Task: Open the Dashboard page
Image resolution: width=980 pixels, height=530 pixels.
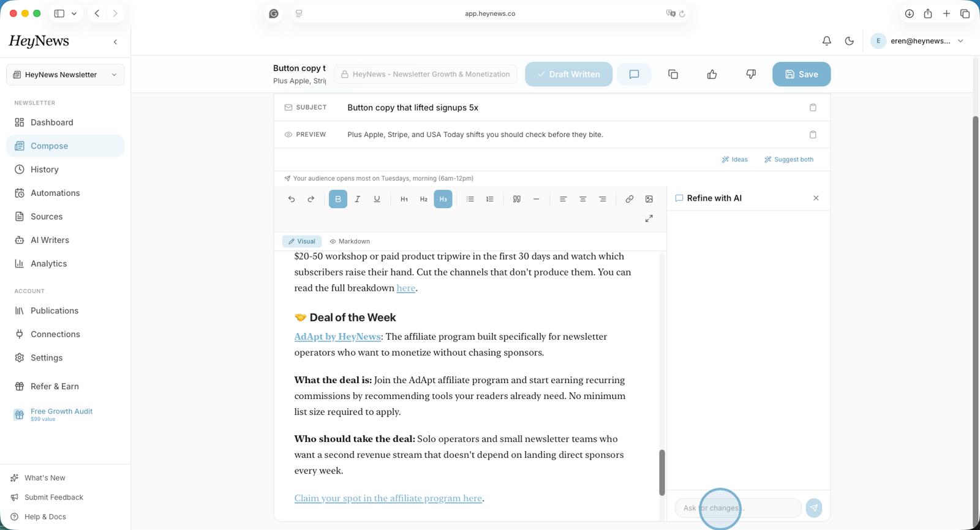Action: (66, 122)
